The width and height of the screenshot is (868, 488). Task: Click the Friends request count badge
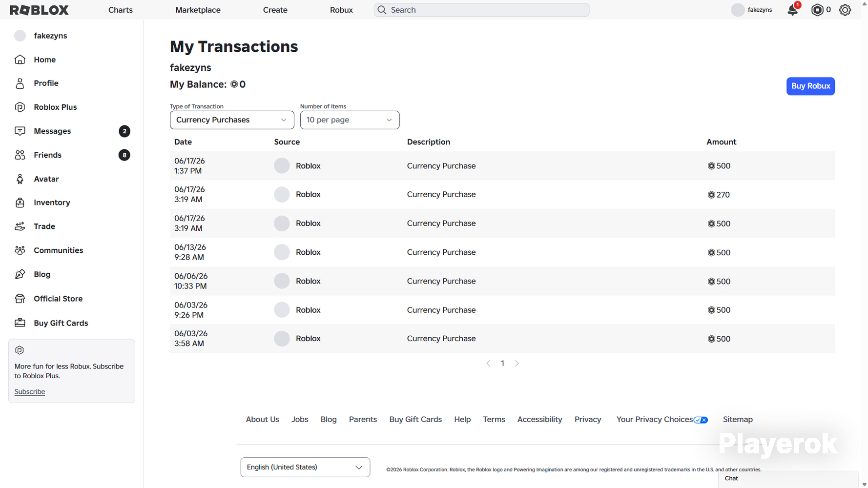(124, 155)
